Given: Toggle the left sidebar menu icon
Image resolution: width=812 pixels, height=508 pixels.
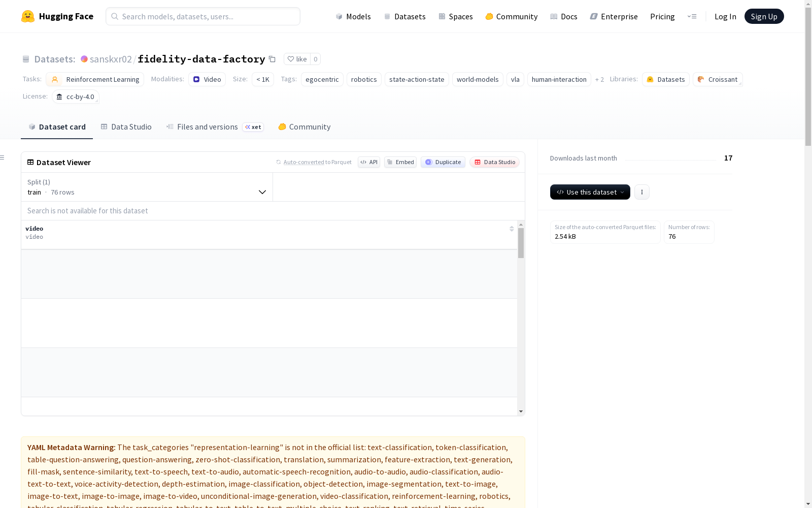Looking at the screenshot, I should [x=3, y=157].
